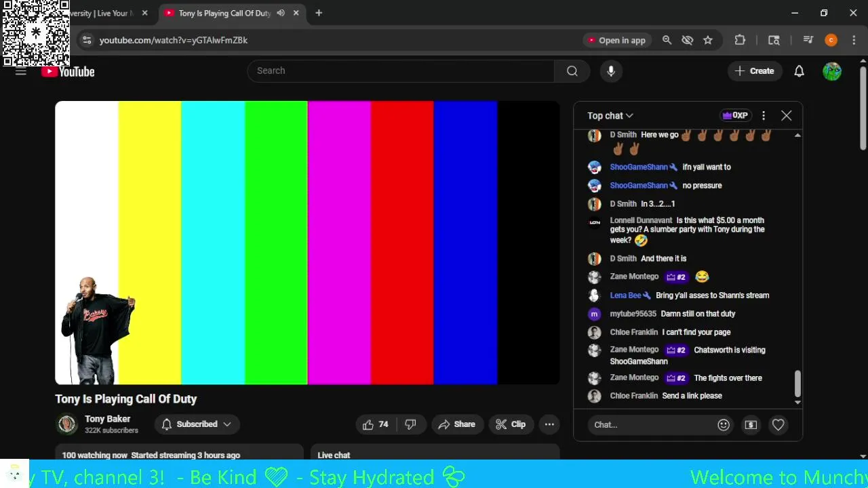The image size is (868, 488).
Task: Open the account avatar menu
Action: (x=832, y=71)
